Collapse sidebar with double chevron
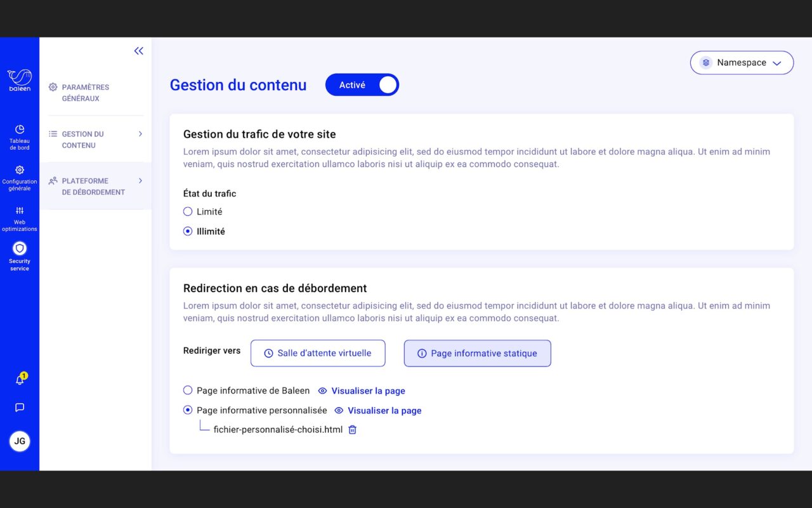 point(139,51)
